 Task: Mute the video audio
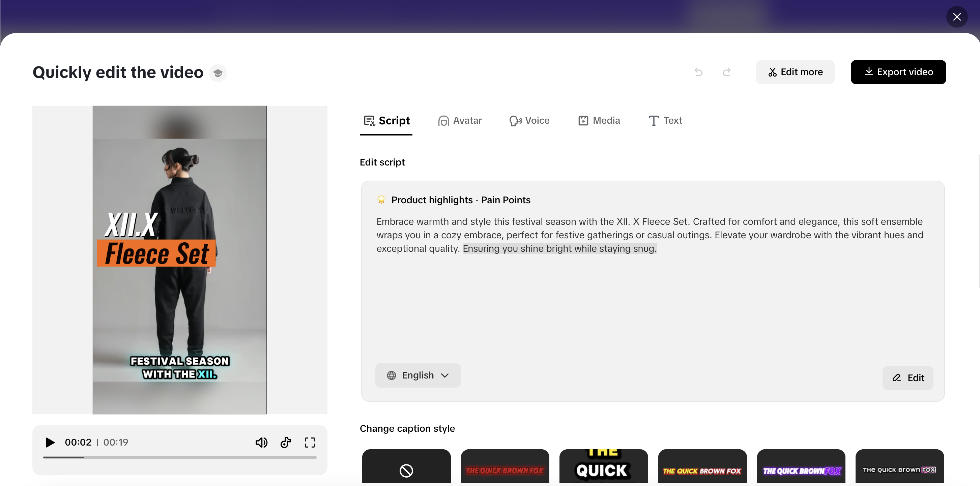(261, 442)
